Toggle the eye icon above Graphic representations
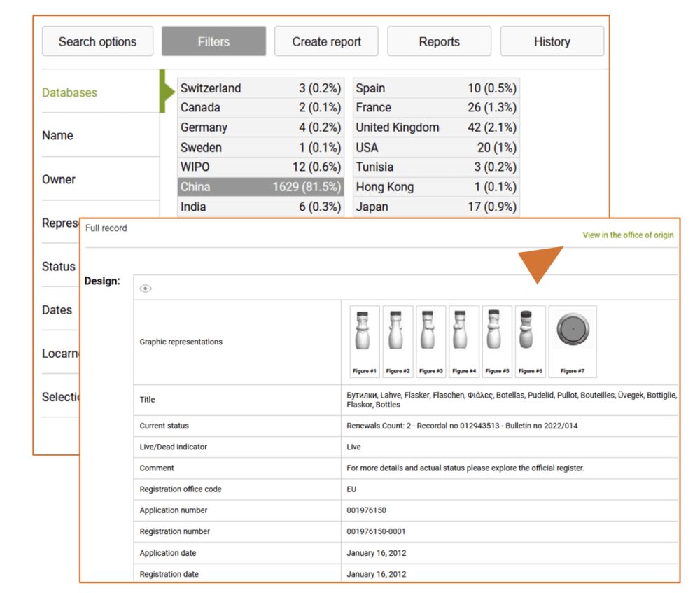Viewport: 700px width, 593px height. pos(146,288)
